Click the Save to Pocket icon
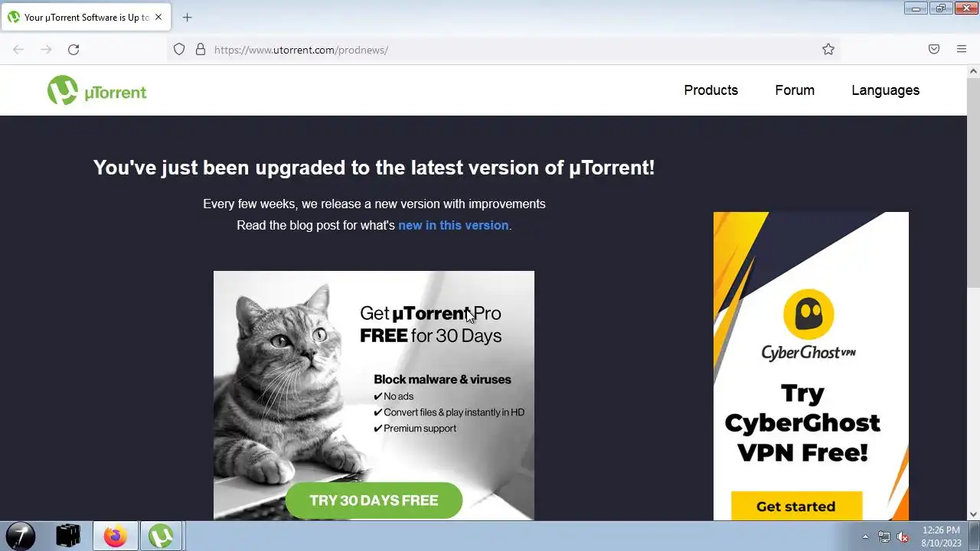 click(934, 50)
